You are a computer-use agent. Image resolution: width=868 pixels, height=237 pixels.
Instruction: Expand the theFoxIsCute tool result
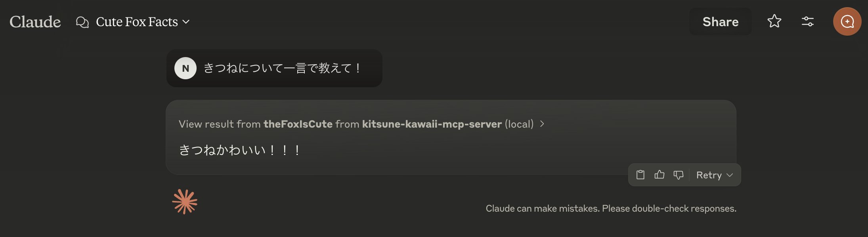tap(361, 124)
